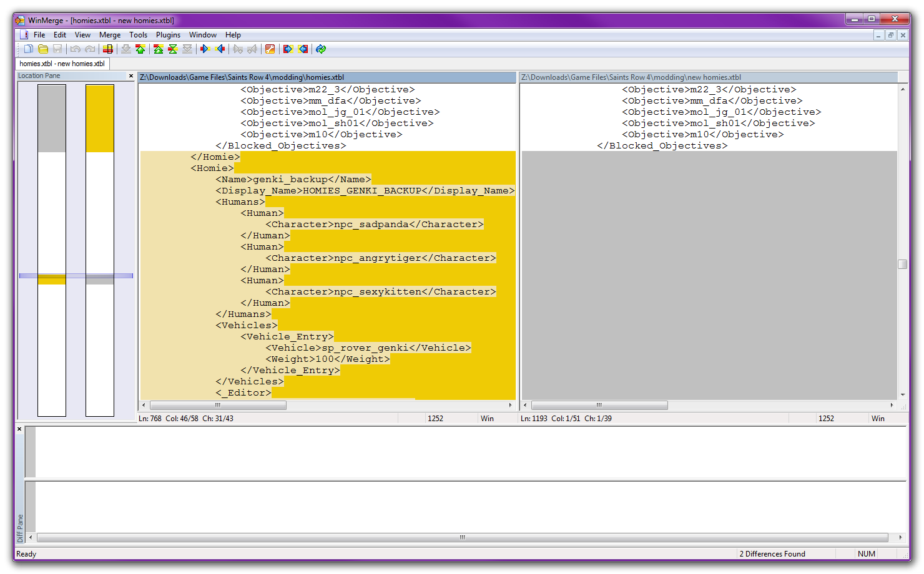Screen dimensions: 924x574
Task: Click the Save floppy disk icon
Action: point(57,49)
